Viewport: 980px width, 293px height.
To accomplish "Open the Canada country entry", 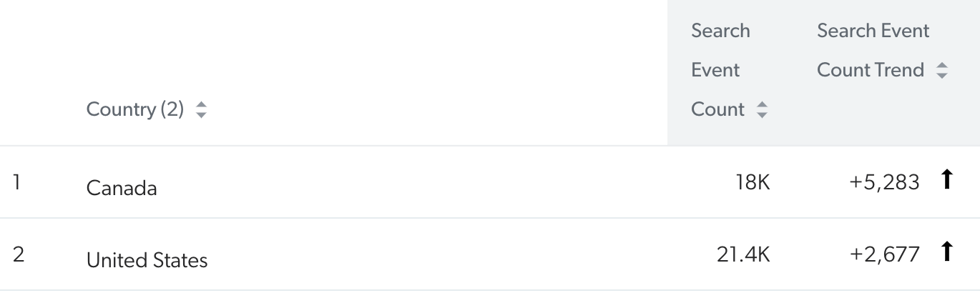I will pos(122,188).
